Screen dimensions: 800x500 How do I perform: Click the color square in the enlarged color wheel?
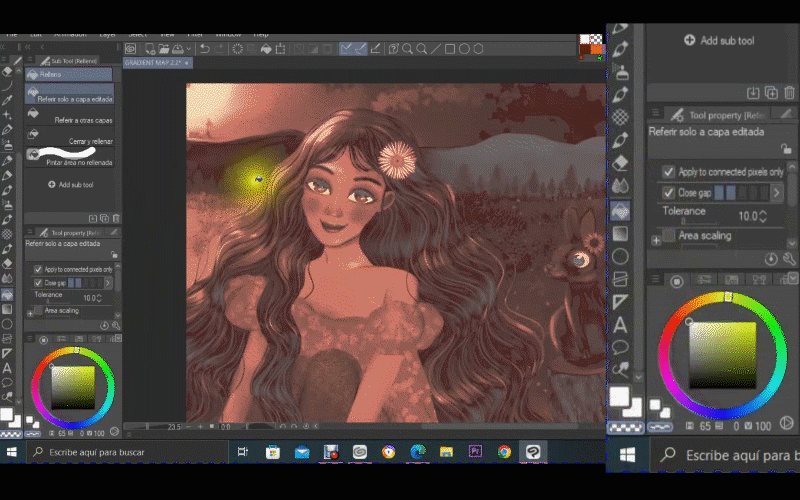(722, 354)
